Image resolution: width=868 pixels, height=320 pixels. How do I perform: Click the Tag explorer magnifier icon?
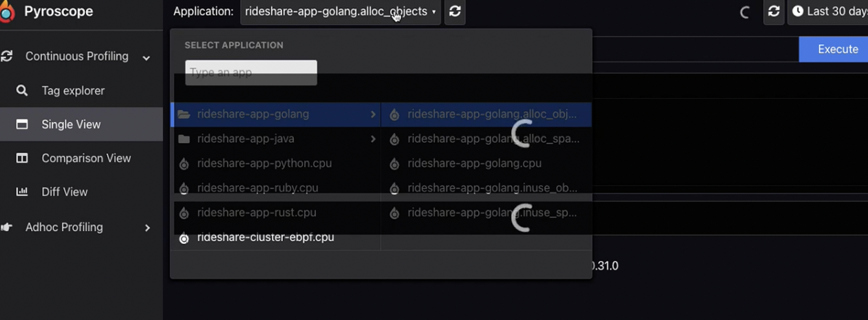point(22,90)
